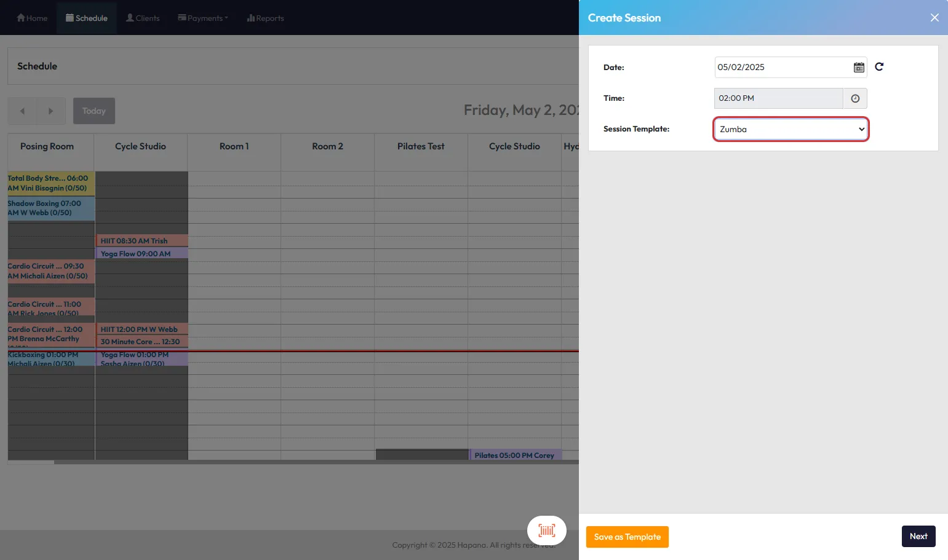Click the barcode scanner icon

point(546,530)
